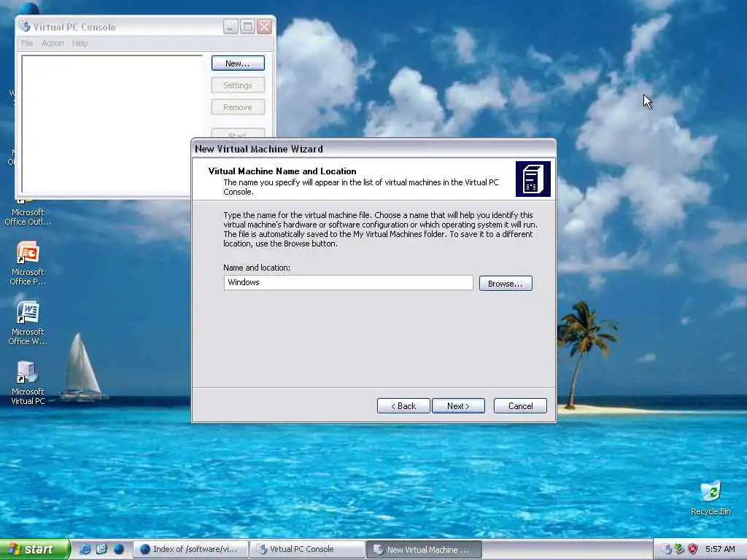Image resolution: width=747 pixels, height=560 pixels.
Task: Click the Virtual PC tray icon
Action: (666, 549)
